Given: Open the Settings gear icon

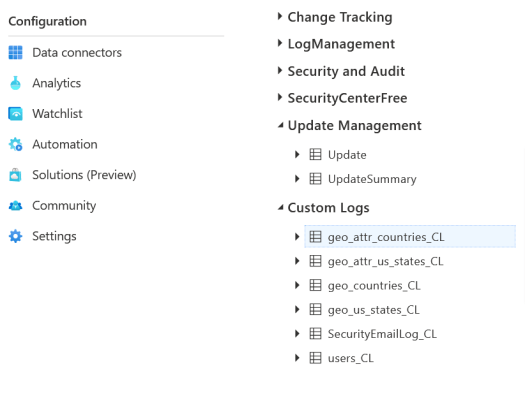Looking at the screenshot, I should click(x=15, y=236).
